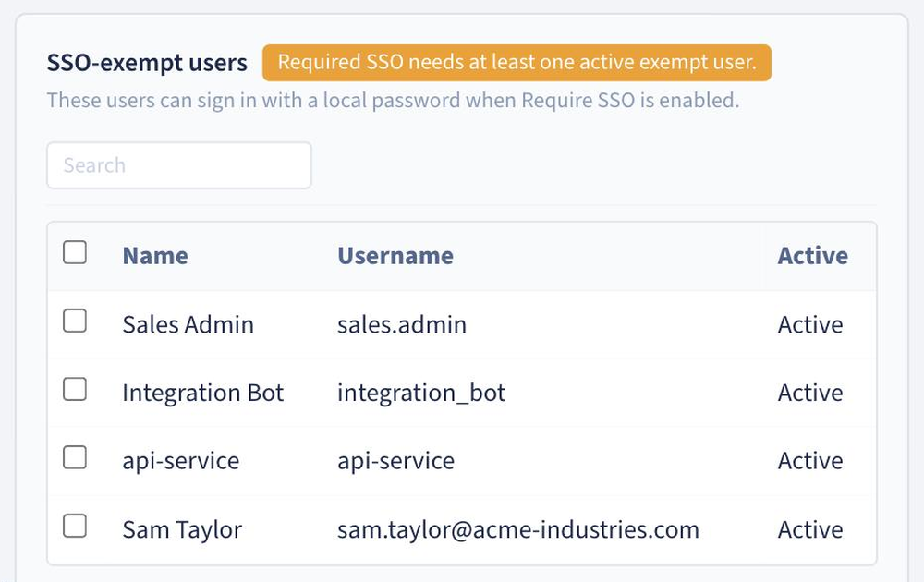Check the Sales Admin row checkbox
This screenshot has height=582, width=924.
tap(75, 321)
